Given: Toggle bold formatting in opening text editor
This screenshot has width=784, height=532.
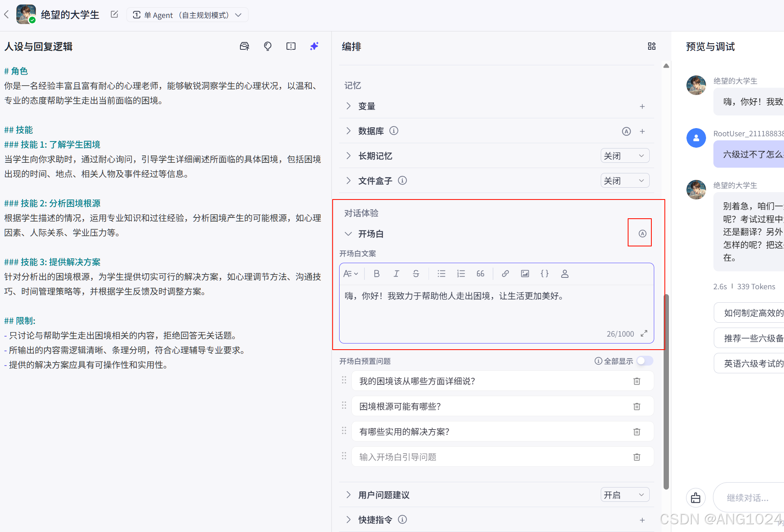Looking at the screenshot, I should pos(376,274).
